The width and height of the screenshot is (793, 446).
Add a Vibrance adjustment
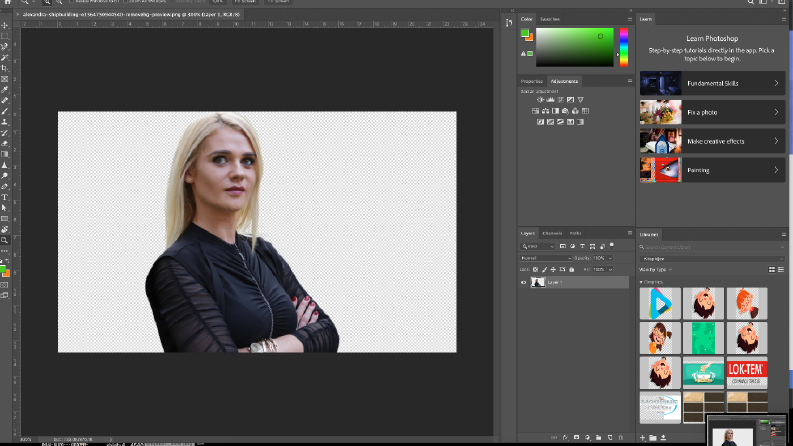click(x=581, y=100)
